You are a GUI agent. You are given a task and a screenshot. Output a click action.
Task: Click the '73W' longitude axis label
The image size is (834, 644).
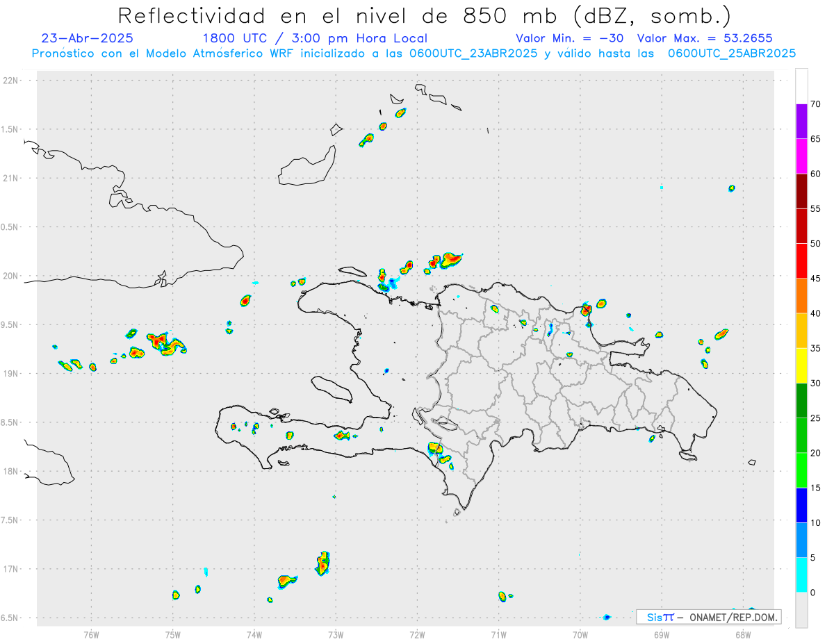(336, 634)
